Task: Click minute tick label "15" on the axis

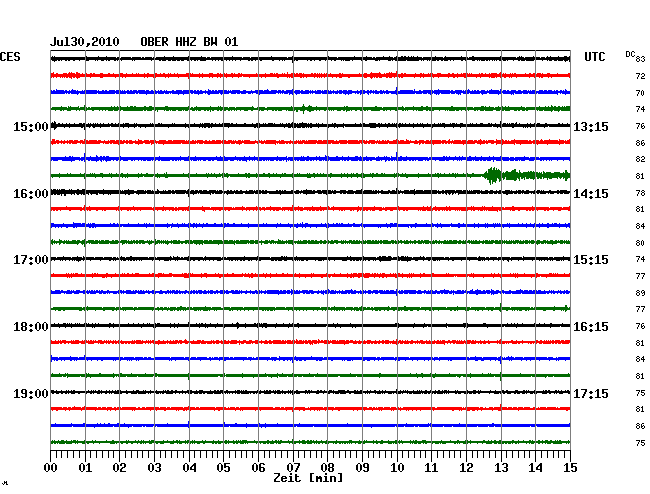Action: [570, 468]
